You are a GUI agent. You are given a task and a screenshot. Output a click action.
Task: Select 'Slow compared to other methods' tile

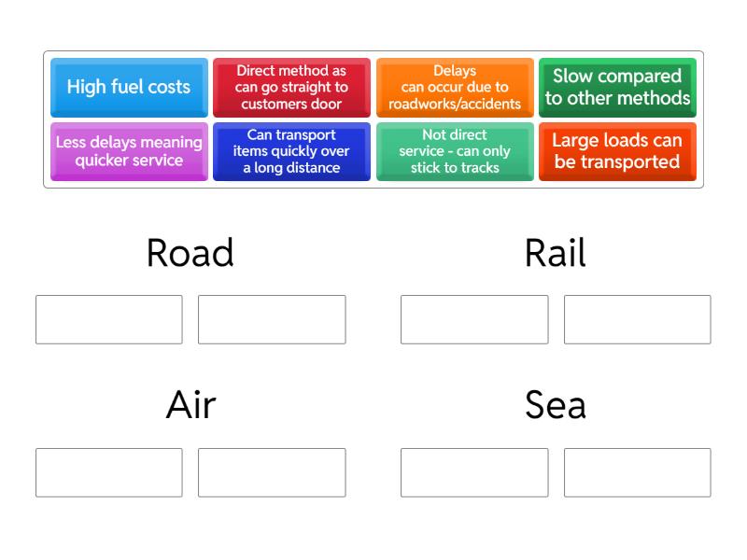tap(617, 87)
